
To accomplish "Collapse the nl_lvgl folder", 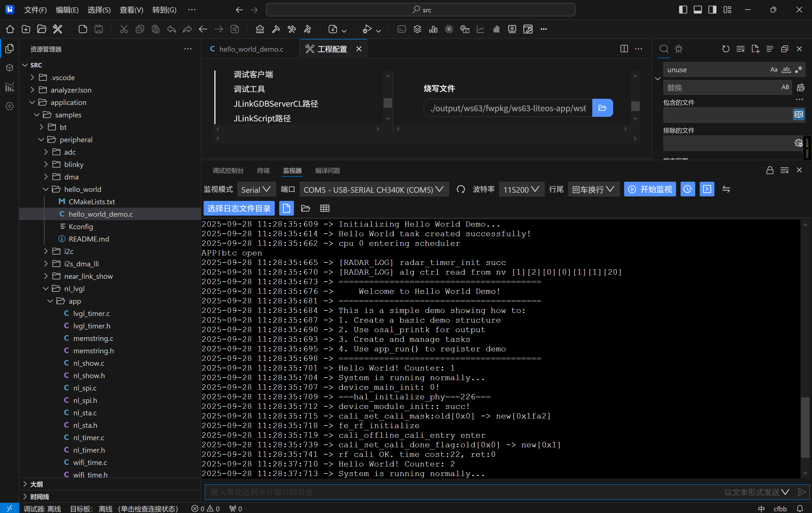I will coord(46,289).
